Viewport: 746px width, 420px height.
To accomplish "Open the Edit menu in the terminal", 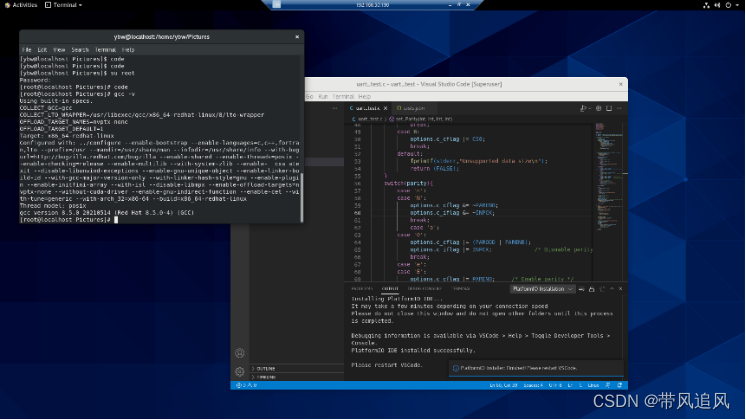I will pyautogui.click(x=42, y=50).
